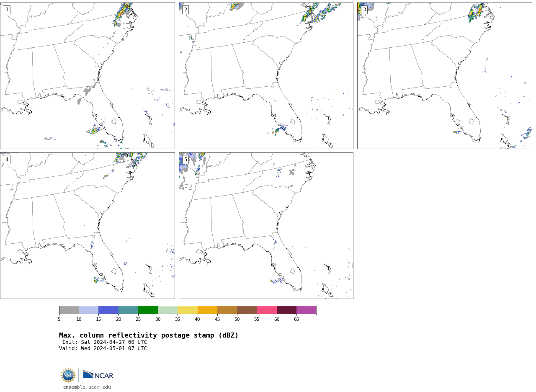Click the panel number label 1
Viewport: 536px width, 392px height.
click(x=7, y=10)
